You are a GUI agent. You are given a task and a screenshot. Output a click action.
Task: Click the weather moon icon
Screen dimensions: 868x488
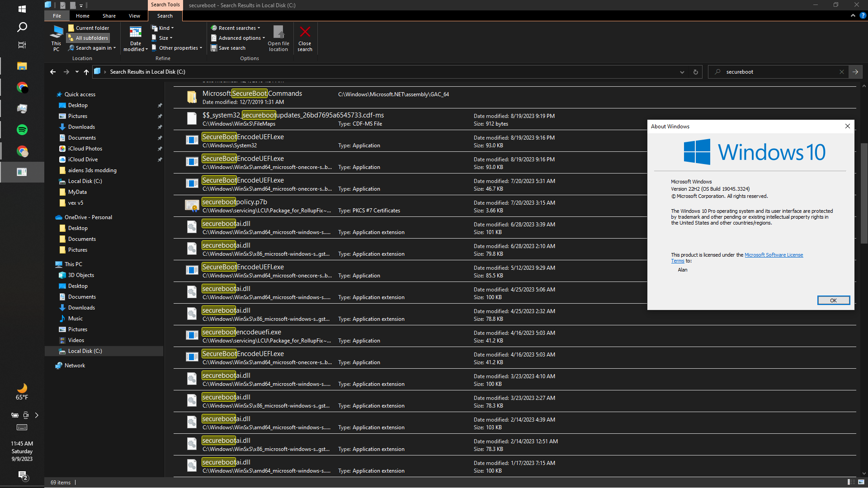tap(22, 388)
